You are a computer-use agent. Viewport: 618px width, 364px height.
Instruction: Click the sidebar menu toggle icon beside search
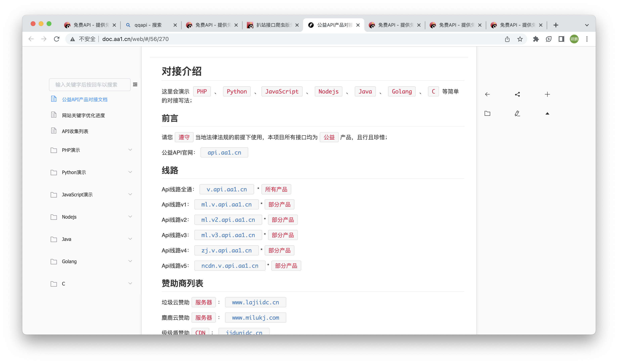coord(135,85)
